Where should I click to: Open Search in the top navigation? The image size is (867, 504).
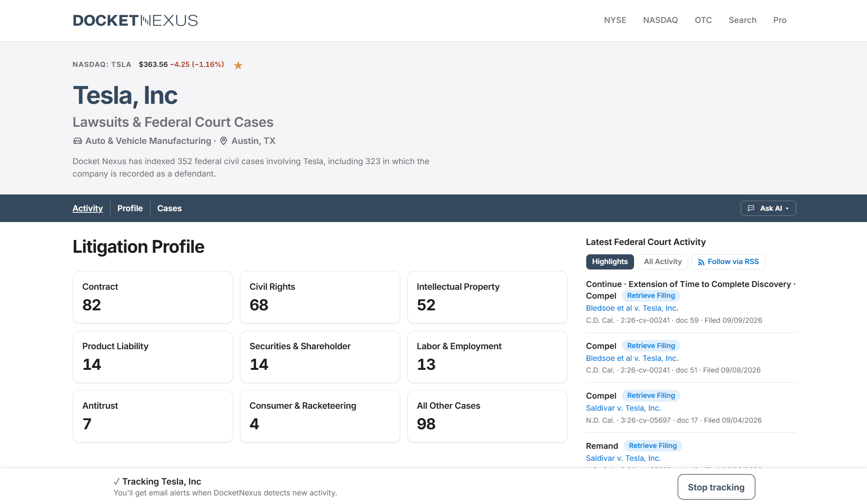click(x=743, y=20)
